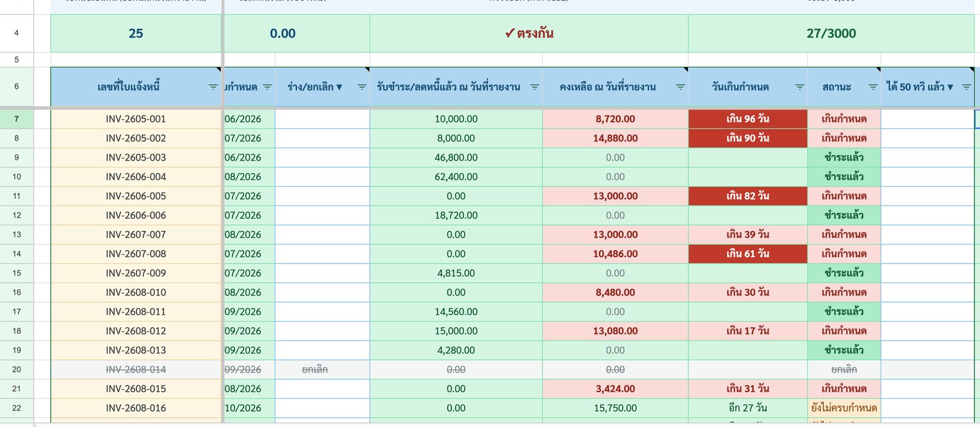The height and width of the screenshot is (427, 980).
Task: Click remaining balance 10,486.00
Action: click(616, 254)
